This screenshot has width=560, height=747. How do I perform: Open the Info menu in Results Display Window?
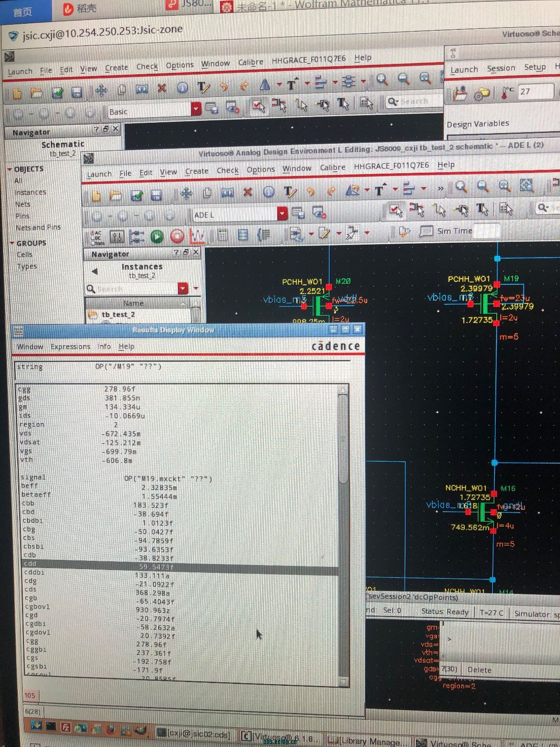pos(104,346)
